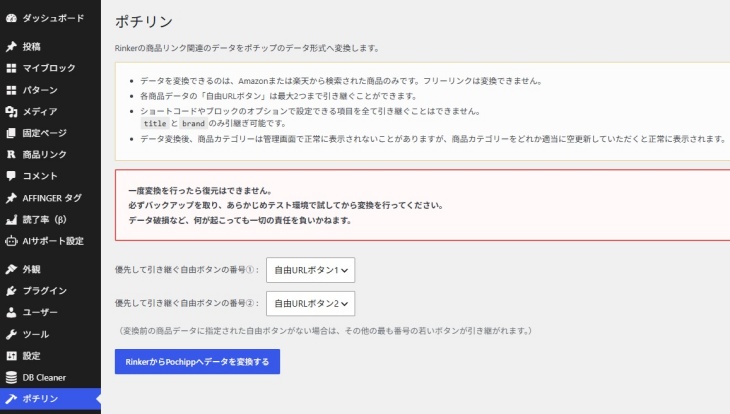
Task: Click label 優先して引き継ぐ自由ボタンの番号②
Action: (x=187, y=303)
